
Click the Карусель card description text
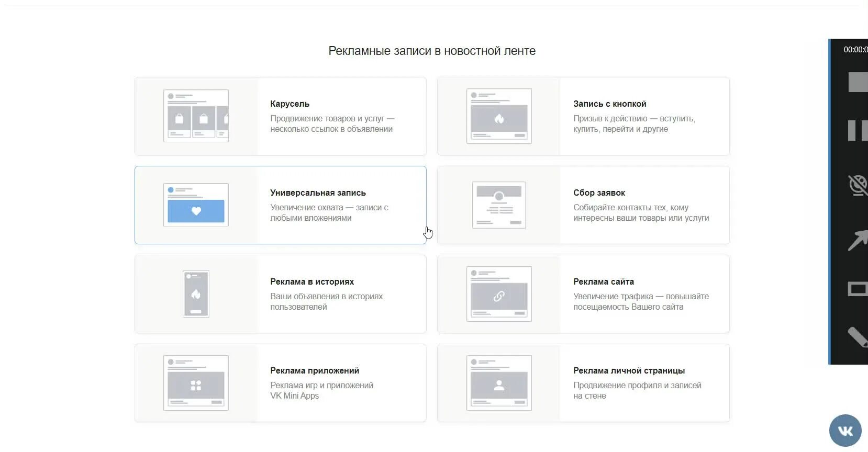[x=332, y=124]
